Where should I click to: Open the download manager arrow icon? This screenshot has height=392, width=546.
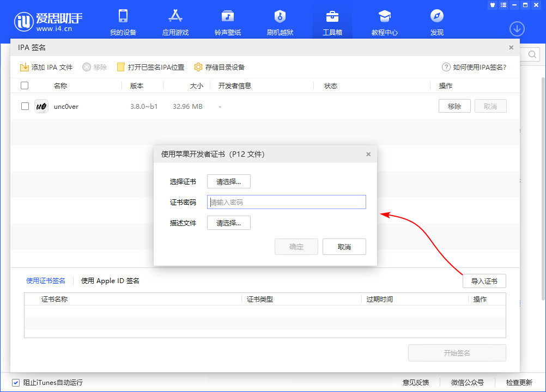517,29
